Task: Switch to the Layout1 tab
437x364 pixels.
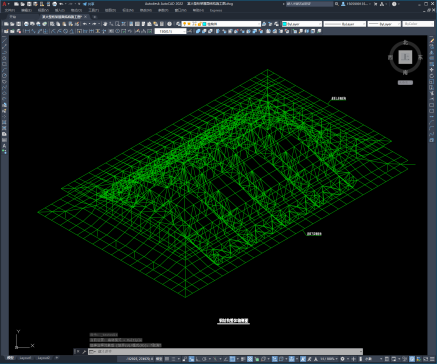Action: (x=25, y=358)
